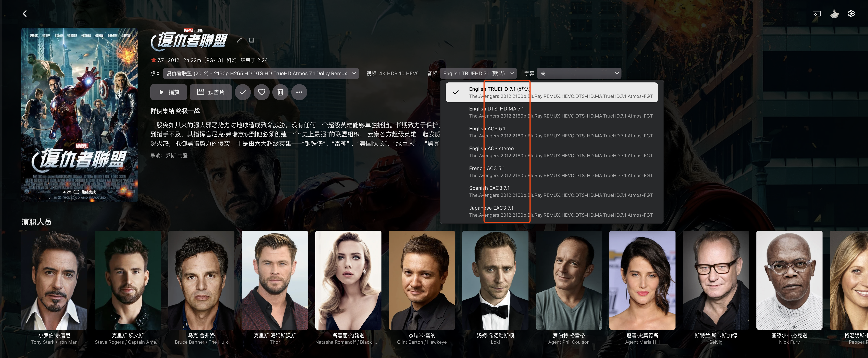Screen dimensions: 868x358
Task: Open cast photo of 马克·鲁弗洛
Action: (201, 280)
